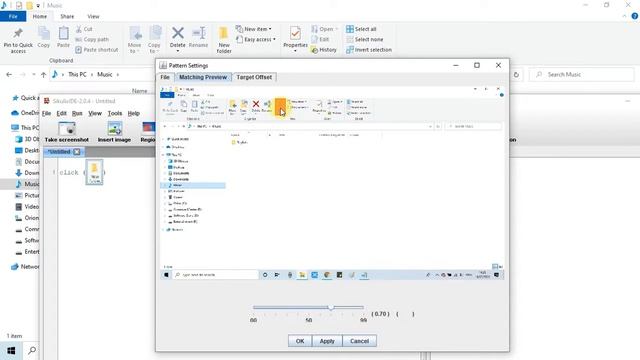Open the Windows Start button
The width and height of the screenshot is (640, 360).
[x=11, y=351]
